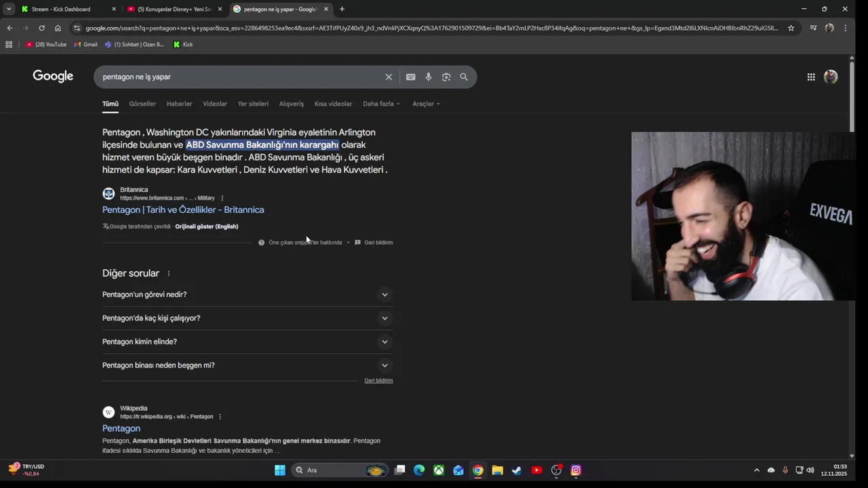Select the Tümü results tab
868x488 pixels.
coord(111,104)
